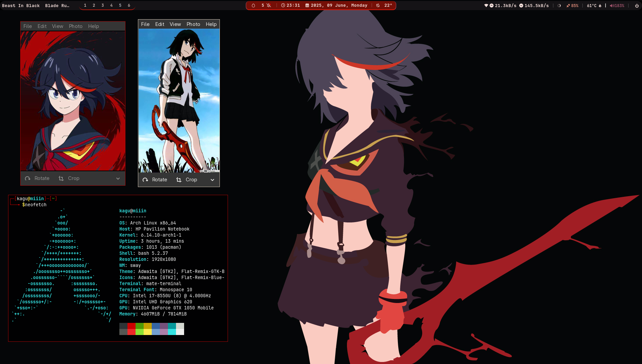Click the Terminal: mate-terminal line
Image resolution: width=642 pixels, height=364 pixels.
tap(150, 283)
